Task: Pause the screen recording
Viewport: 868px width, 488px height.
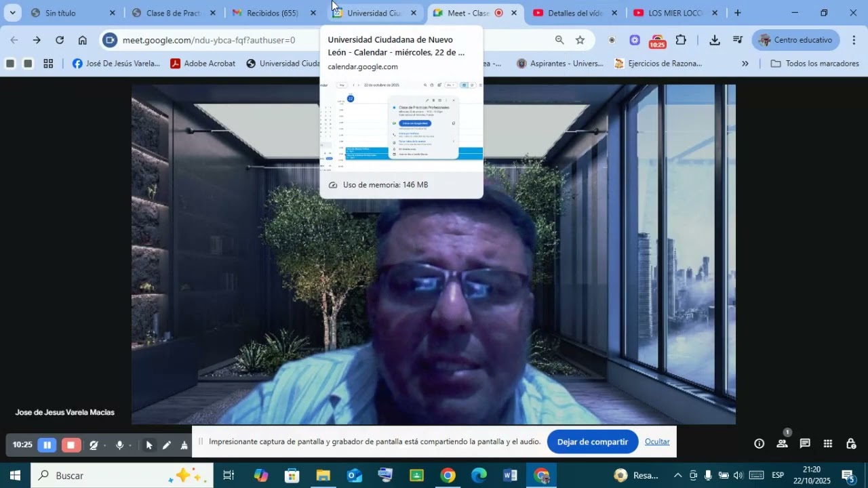Action: [47, 445]
